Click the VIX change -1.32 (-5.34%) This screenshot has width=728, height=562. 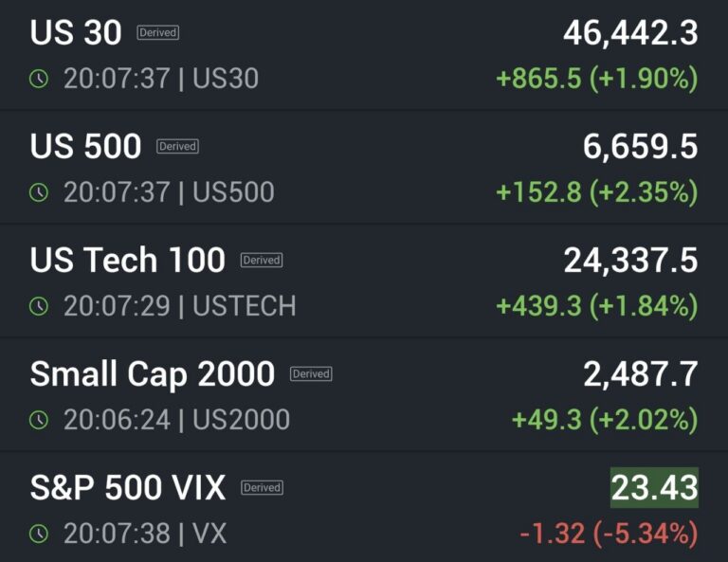click(x=609, y=534)
